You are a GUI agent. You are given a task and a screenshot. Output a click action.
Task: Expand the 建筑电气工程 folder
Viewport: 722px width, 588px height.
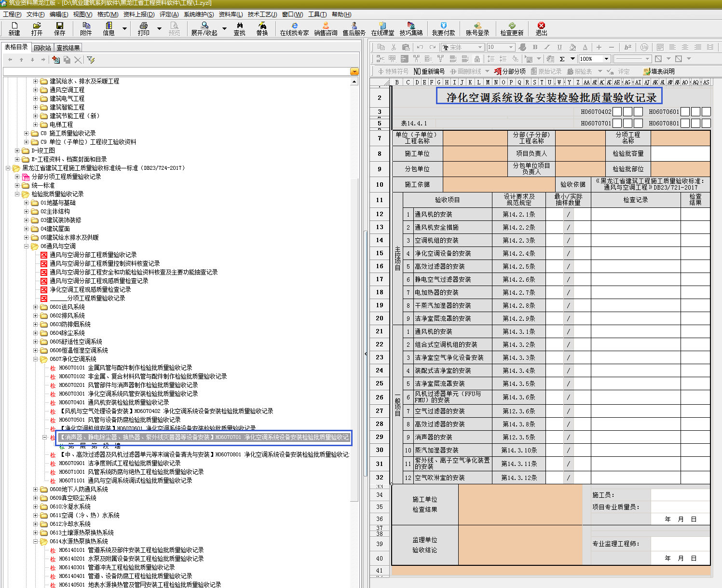[x=35, y=98]
